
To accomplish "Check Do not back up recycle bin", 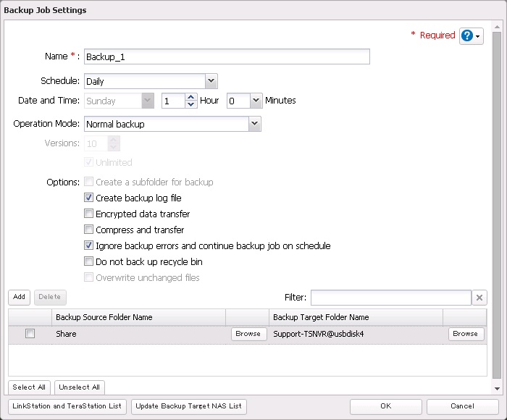I will pos(89,261).
